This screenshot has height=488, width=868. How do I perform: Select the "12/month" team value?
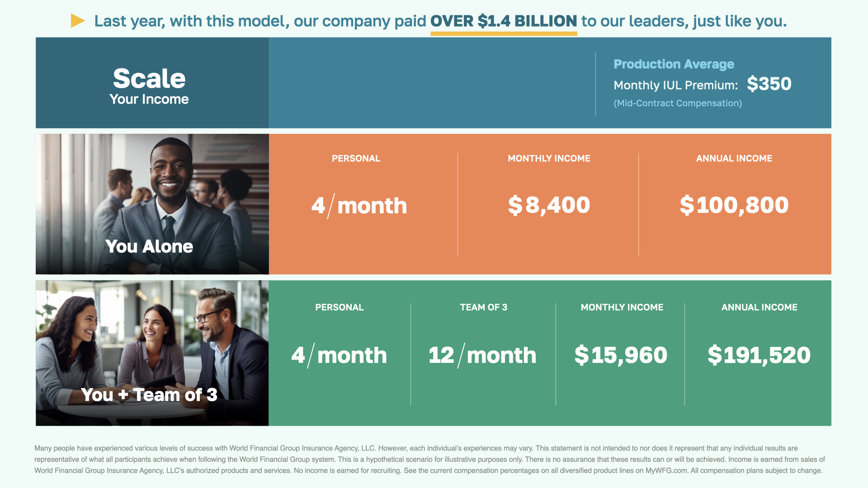pos(482,355)
